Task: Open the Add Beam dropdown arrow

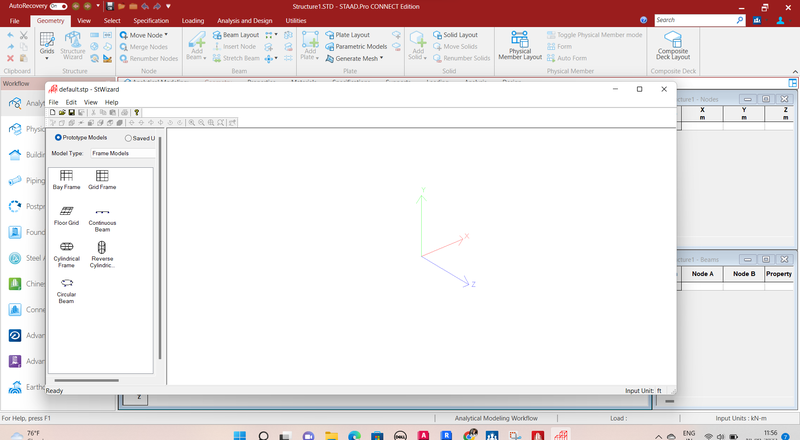Action: (205, 58)
